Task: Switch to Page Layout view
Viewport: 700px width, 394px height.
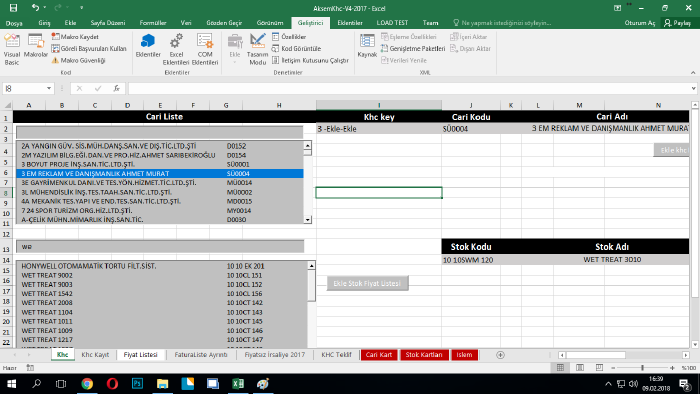Action: (x=580, y=368)
